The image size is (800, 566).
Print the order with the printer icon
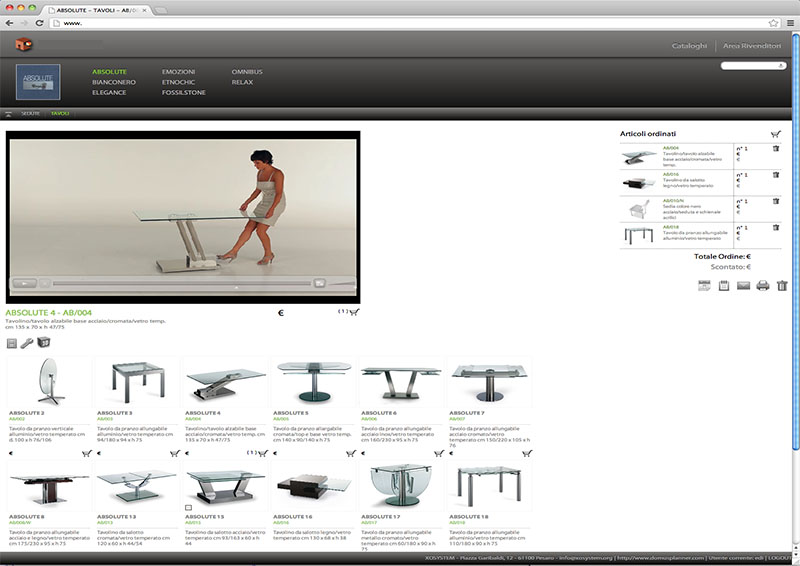pos(763,286)
